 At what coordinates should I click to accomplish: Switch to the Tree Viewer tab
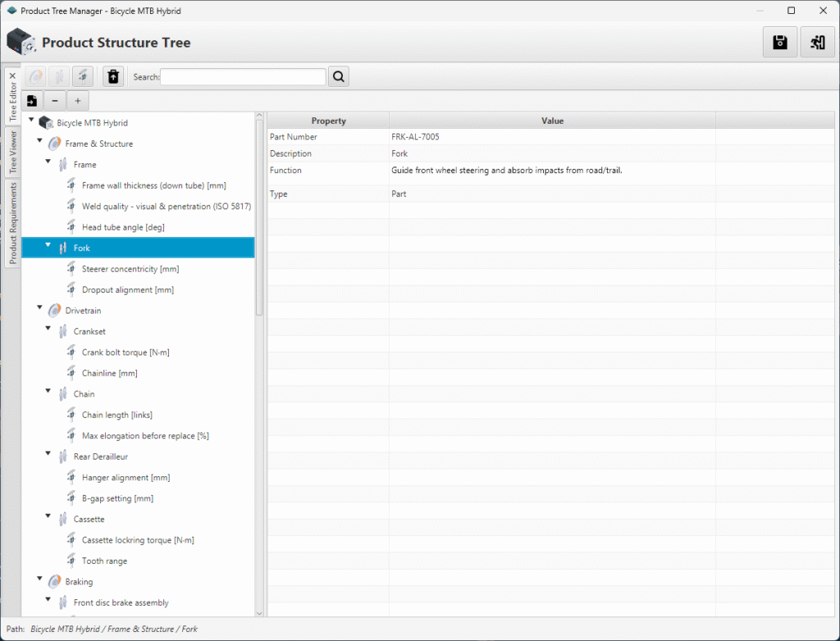12,152
